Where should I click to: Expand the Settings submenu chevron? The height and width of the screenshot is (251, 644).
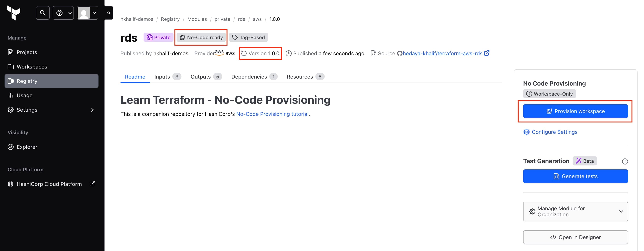coord(92,110)
